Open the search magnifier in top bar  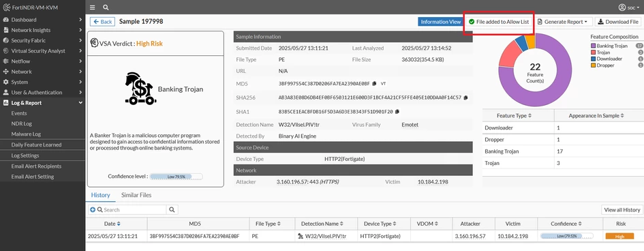pyautogui.click(x=106, y=8)
